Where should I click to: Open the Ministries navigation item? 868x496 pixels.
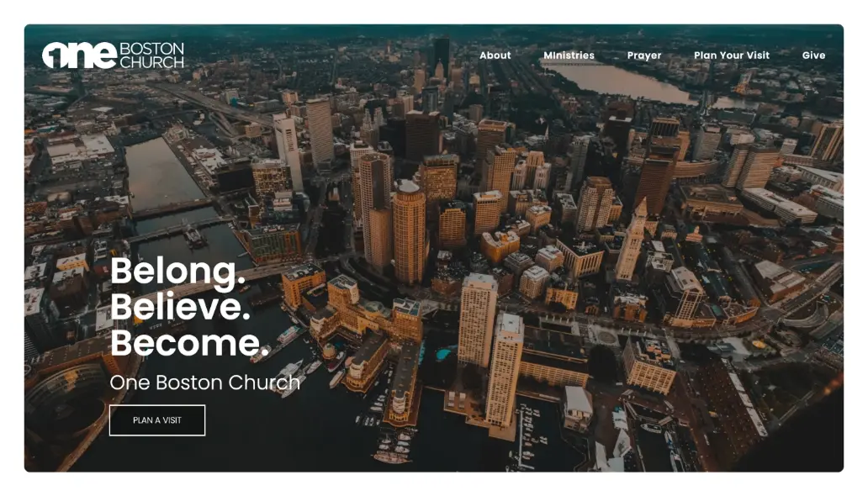[x=569, y=55]
